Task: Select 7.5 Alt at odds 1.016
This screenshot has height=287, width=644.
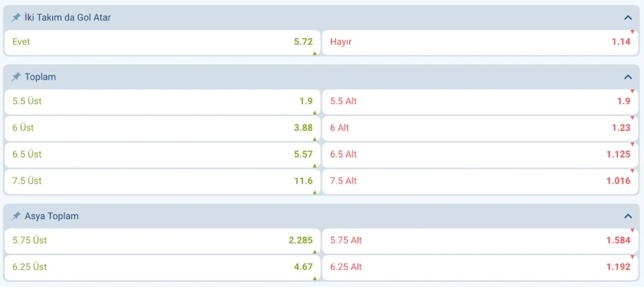Action: [x=480, y=181]
